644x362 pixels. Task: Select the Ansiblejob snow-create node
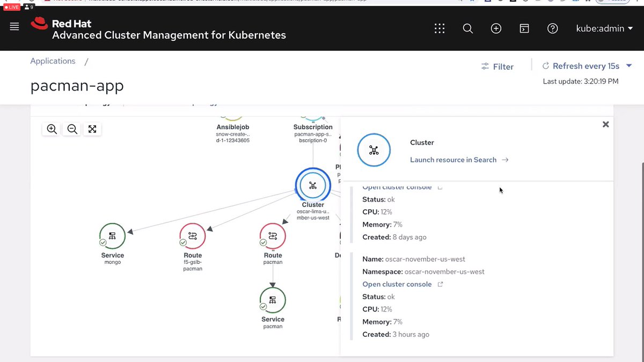click(x=233, y=128)
